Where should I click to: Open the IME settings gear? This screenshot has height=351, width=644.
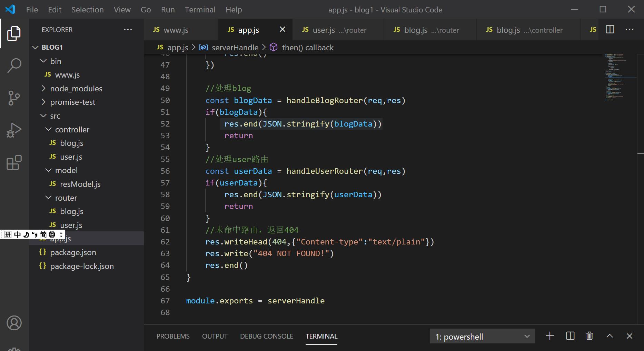[x=52, y=234]
